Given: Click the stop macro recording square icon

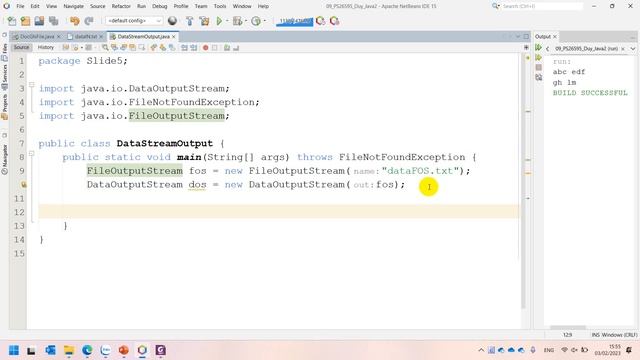Looking at the screenshot, I should [215, 48].
